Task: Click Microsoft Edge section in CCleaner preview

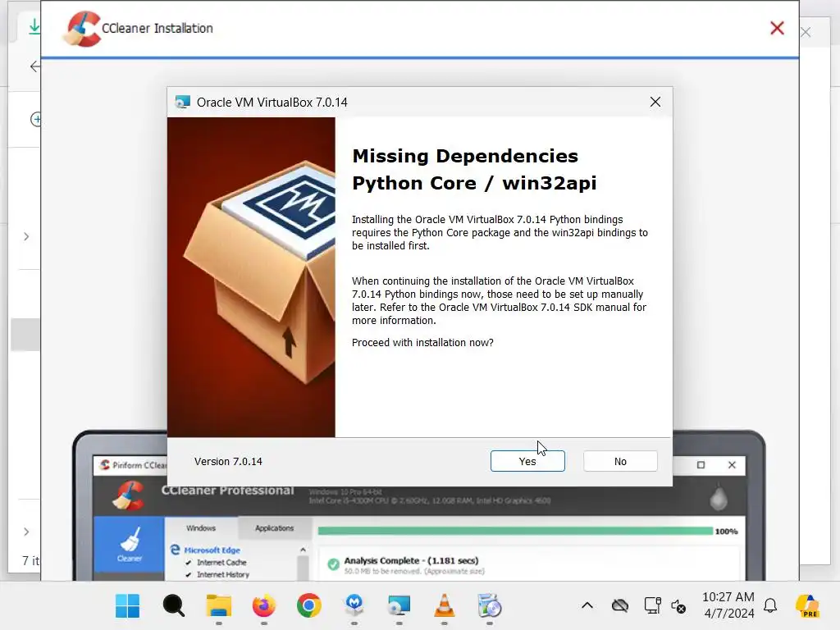Action: [212, 550]
